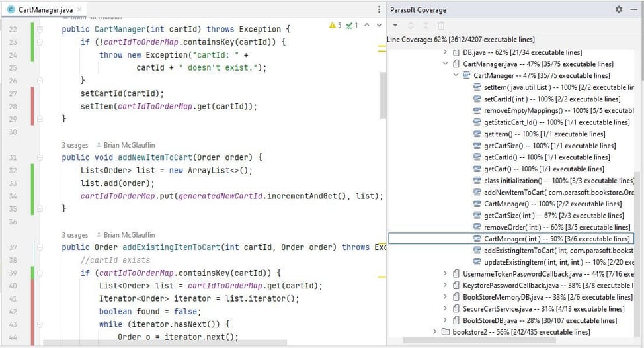Screen dimensions: 644x348
Task: Select CartManager() 100% coverage row
Action: click(x=547, y=204)
